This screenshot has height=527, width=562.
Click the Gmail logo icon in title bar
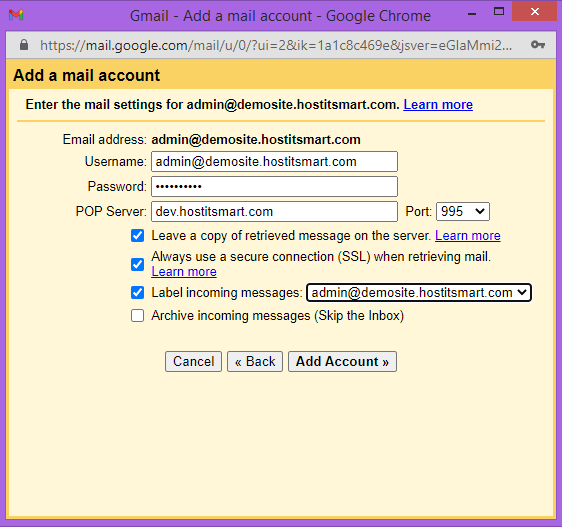(x=16, y=15)
